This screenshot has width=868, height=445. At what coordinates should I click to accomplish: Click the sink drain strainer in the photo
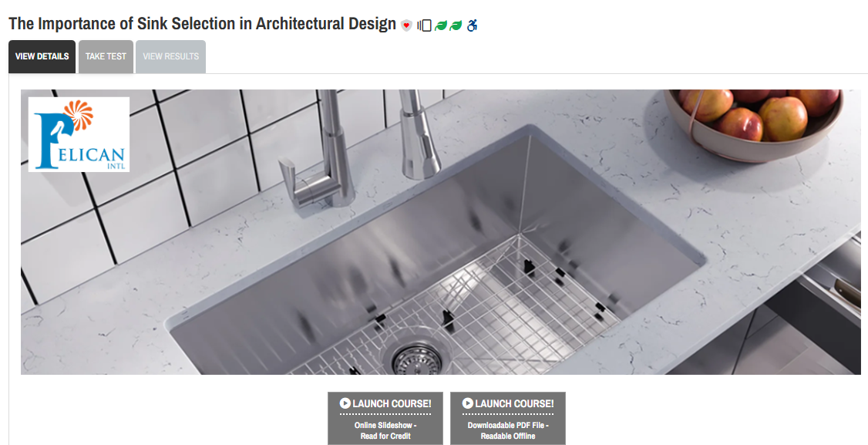click(x=415, y=361)
